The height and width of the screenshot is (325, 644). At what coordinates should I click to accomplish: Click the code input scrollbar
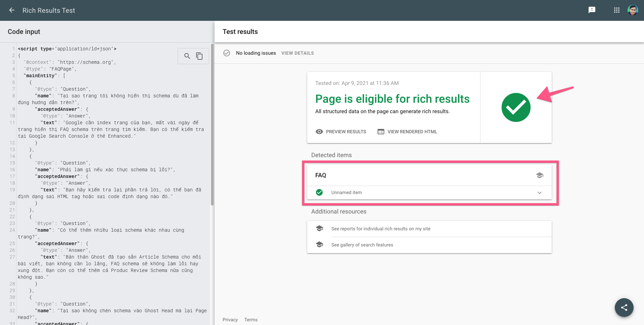pos(212,124)
